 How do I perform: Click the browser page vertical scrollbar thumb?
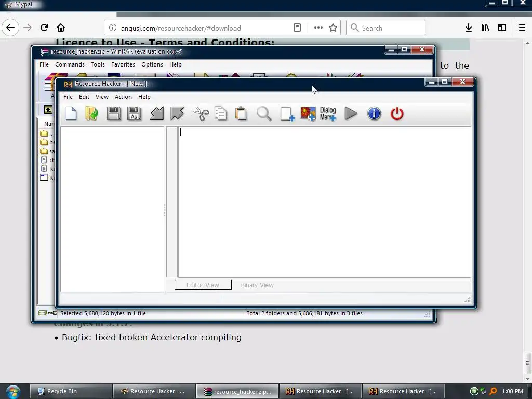tap(527, 363)
